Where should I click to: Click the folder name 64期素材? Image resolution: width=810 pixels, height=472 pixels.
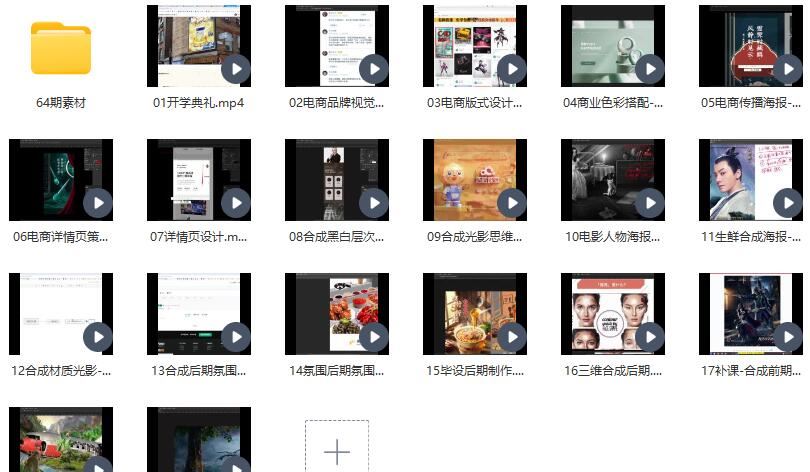[61, 103]
